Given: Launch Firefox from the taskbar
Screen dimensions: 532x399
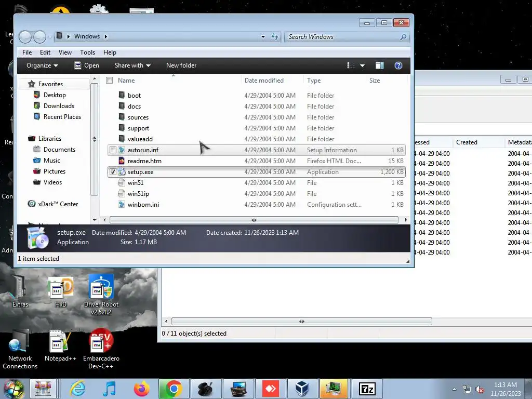Looking at the screenshot, I should click(141, 389).
